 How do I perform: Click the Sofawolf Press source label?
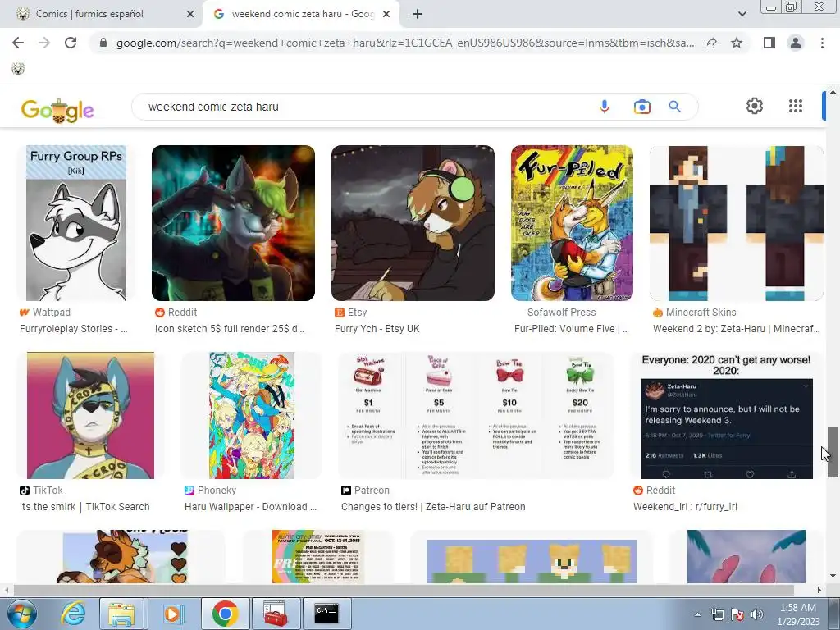click(561, 313)
